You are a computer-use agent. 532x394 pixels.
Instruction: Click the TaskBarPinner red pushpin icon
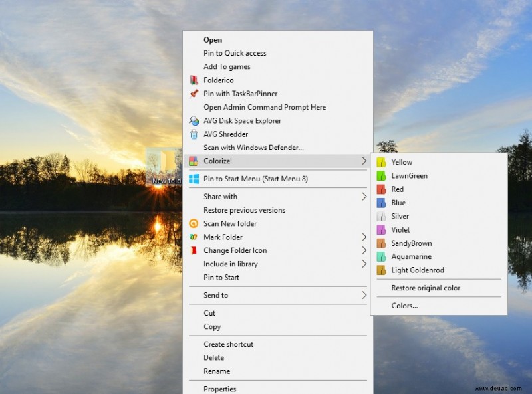(x=194, y=94)
